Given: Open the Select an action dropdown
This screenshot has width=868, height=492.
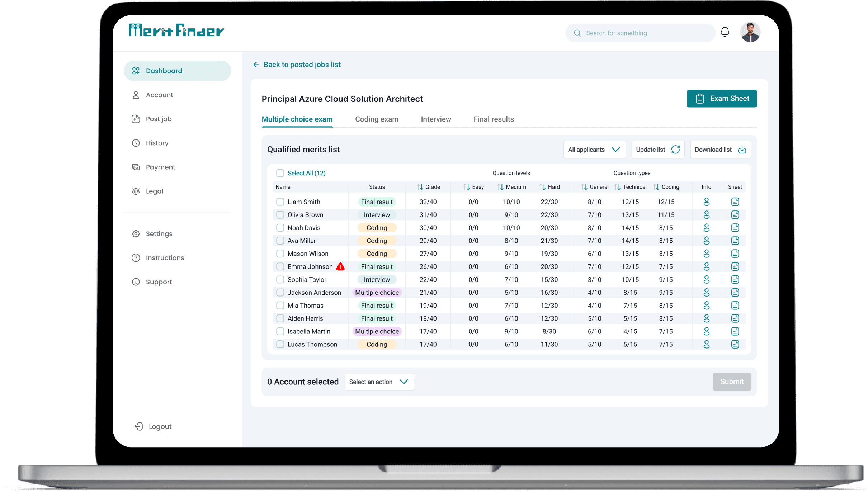Looking at the screenshot, I should coord(379,382).
